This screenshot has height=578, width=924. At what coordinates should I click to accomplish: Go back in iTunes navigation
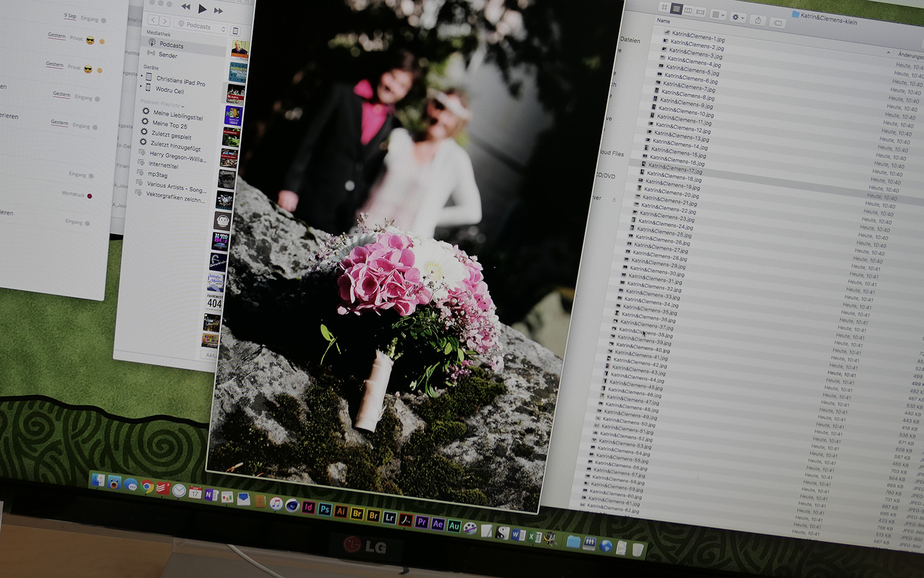click(153, 20)
